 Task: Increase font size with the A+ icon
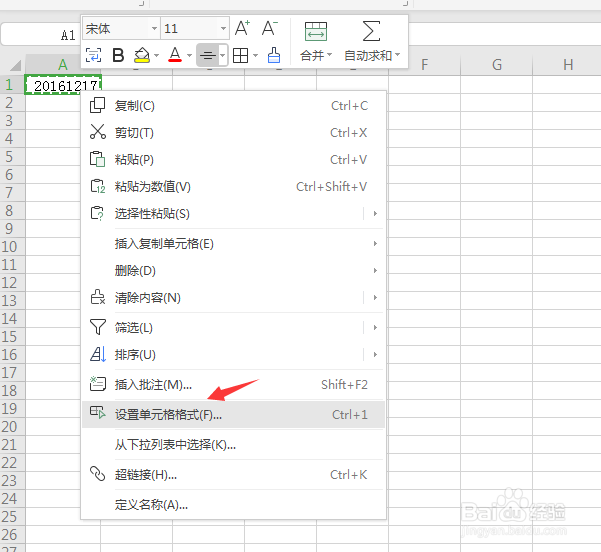click(242, 28)
